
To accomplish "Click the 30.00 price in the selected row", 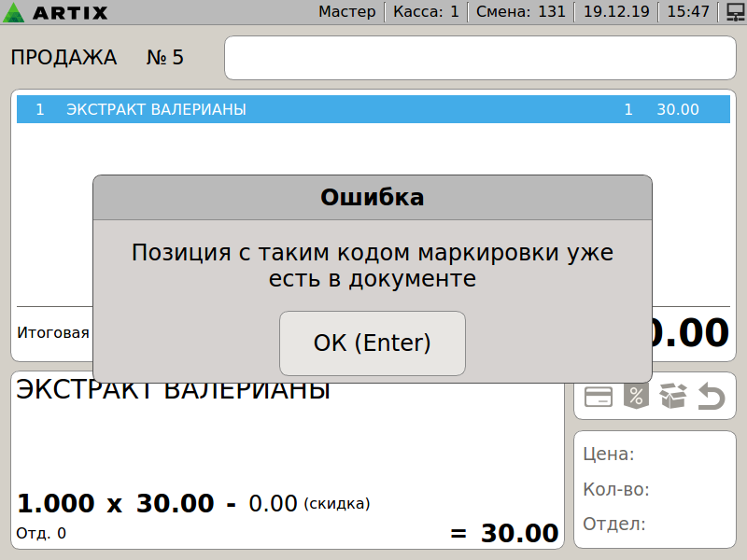I will pos(678,109).
